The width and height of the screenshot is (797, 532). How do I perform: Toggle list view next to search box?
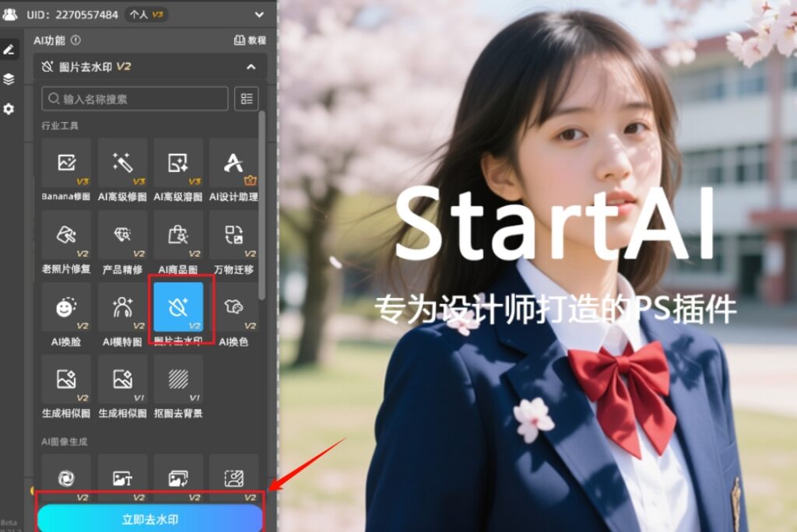click(x=247, y=99)
